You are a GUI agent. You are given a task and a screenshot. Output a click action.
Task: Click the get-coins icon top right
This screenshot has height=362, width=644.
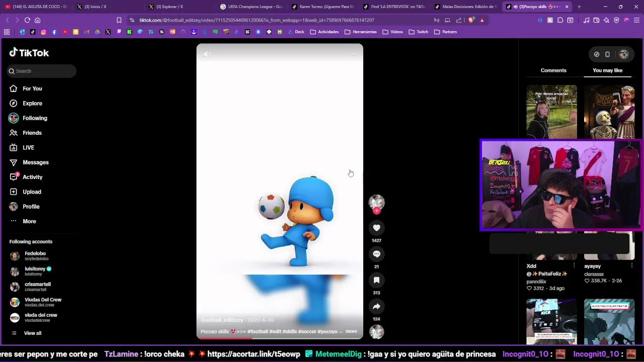click(597, 54)
